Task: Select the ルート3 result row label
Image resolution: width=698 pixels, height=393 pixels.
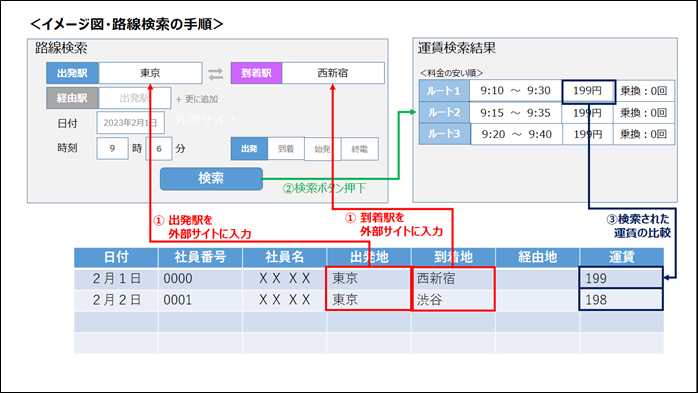Action: pos(444,134)
